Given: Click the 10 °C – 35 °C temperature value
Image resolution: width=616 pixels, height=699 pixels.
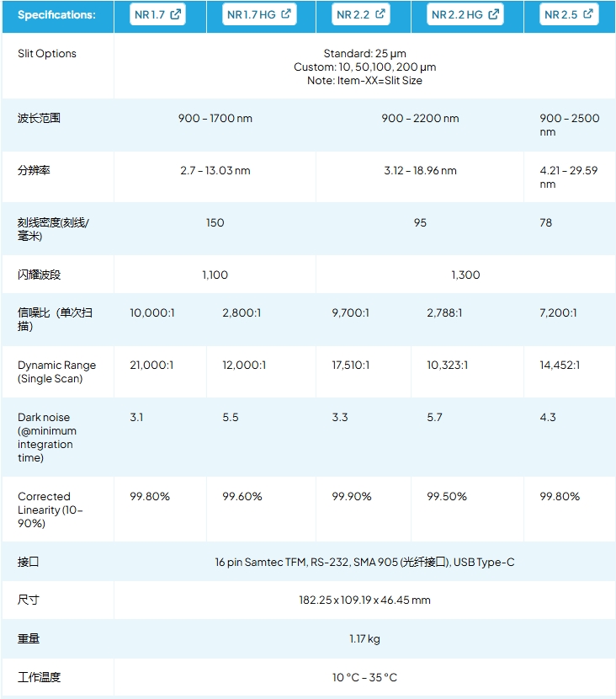Looking at the screenshot, I should [x=364, y=677].
